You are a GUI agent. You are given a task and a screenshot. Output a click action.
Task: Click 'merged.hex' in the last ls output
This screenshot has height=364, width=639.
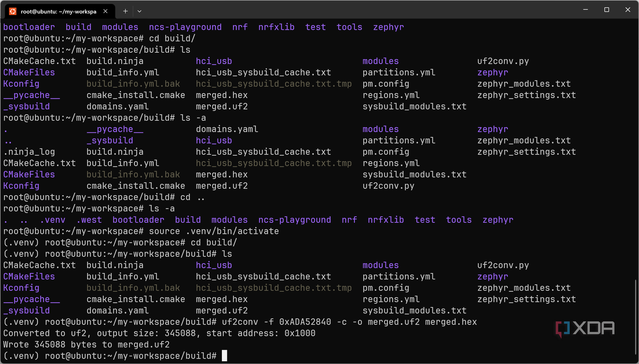222,299
